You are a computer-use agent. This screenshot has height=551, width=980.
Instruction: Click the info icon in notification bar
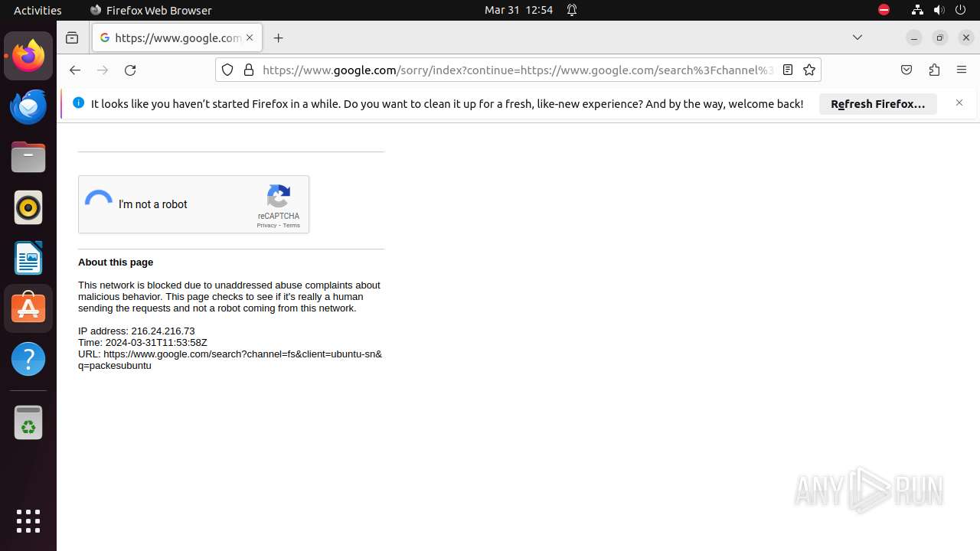pos(78,103)
